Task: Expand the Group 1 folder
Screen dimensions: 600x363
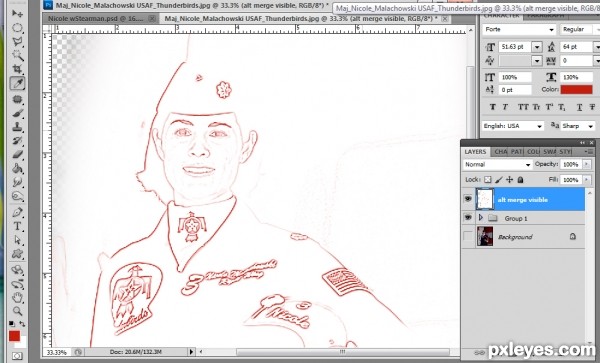Action: pos(481,218)
